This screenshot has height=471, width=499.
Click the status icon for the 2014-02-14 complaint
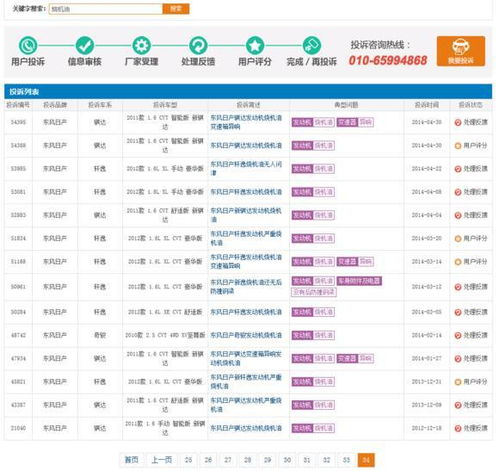[x=458, y=335]
